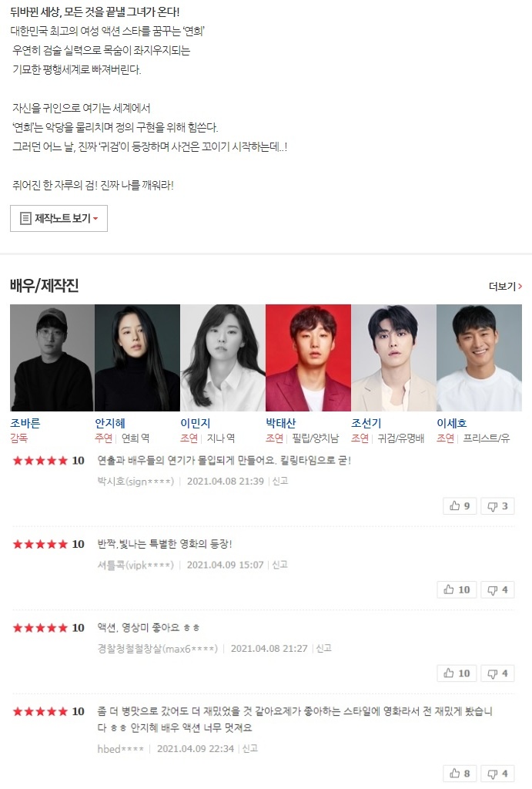The image size is (532, 789).
Task: Open actress 안지혜 name link
Action: point(109,423)
